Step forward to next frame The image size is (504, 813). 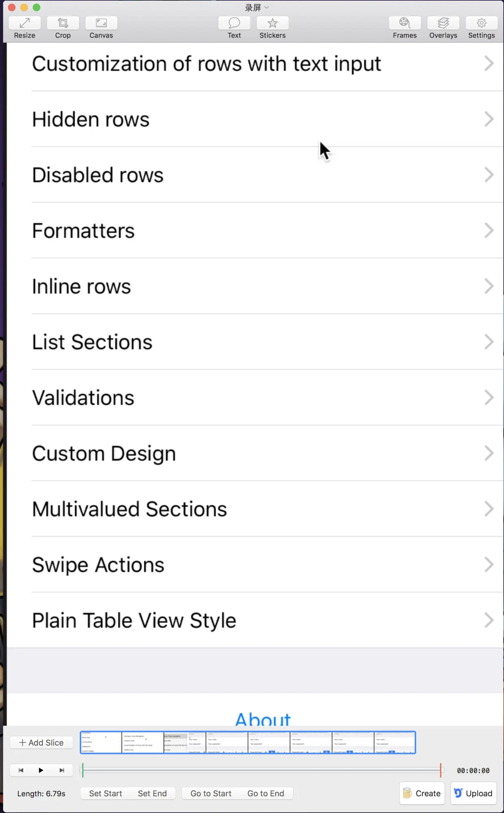[x=62, y=770]
